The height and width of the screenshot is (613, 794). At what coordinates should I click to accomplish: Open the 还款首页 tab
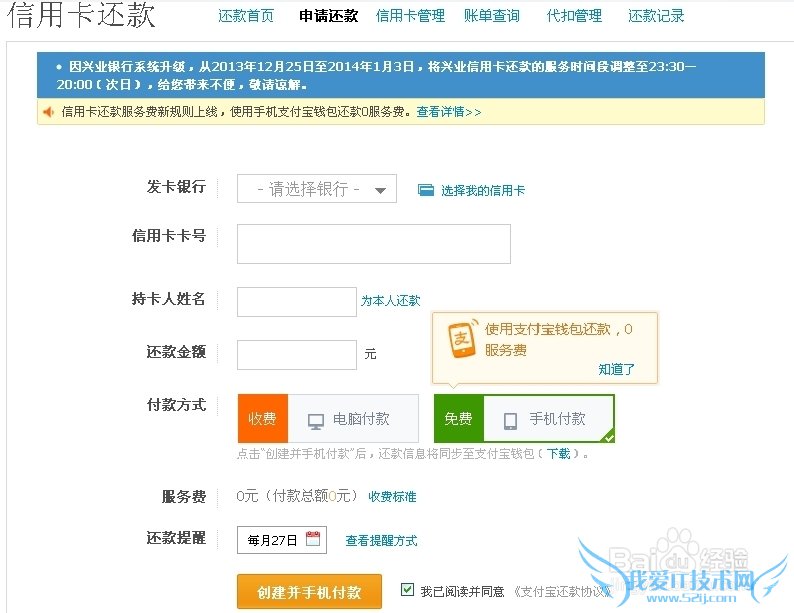click(246, 16)
